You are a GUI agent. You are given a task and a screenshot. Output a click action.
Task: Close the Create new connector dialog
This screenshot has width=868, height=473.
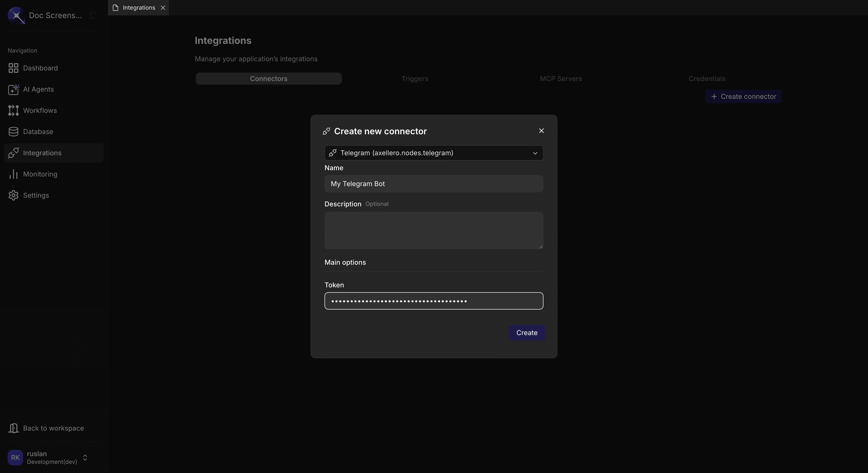click(x=542, y=131)
